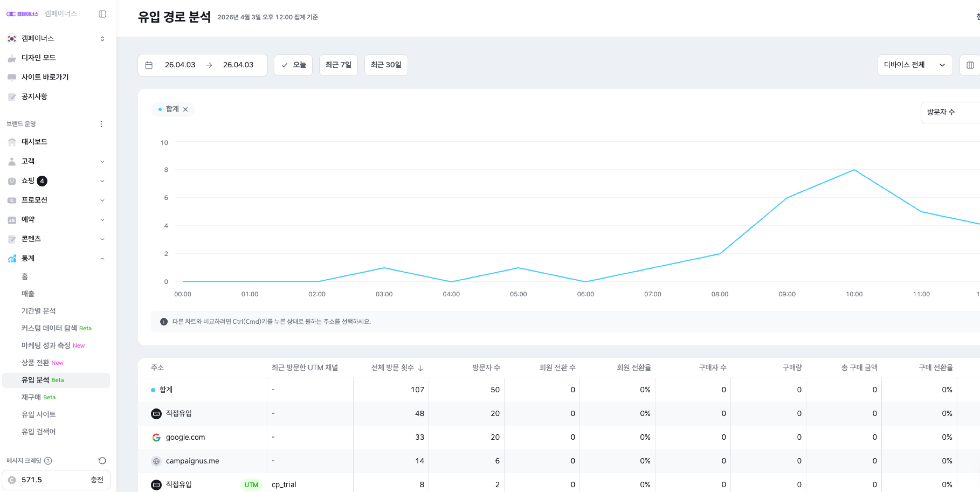Screen dimensions: 980x492
Task: Select the google.com row in the table
Action: [185, 437]
